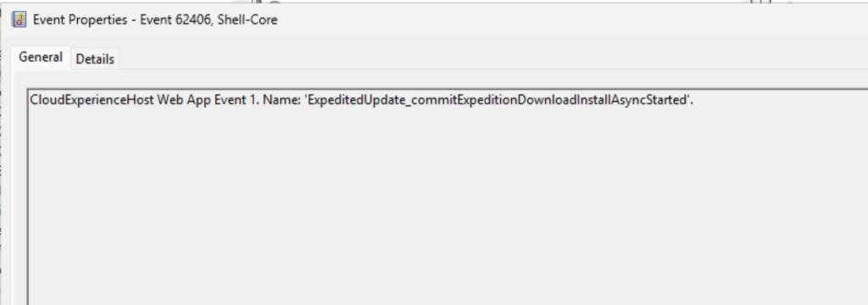Switch to the Details tab
Screen dimensions: 868x305
(x=95, y=58)
